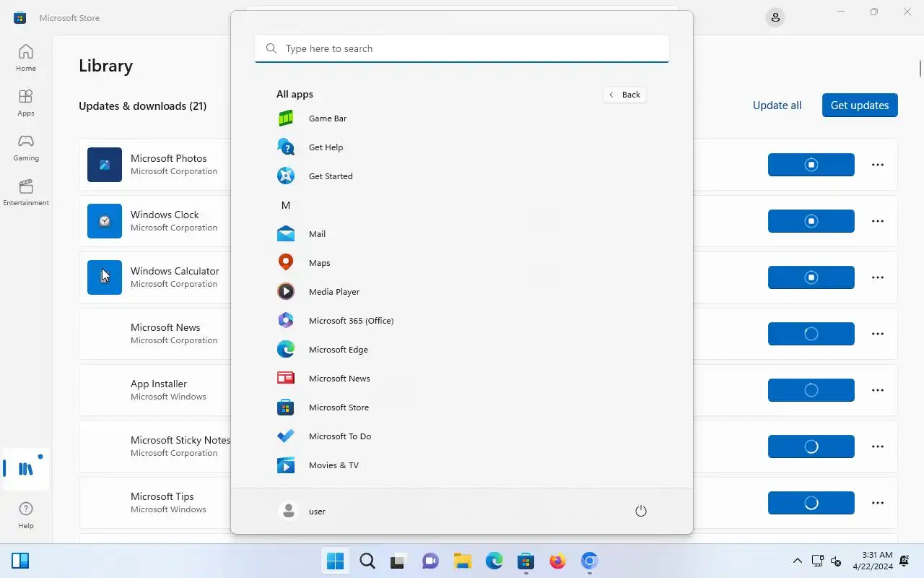
Task: Launch Movies & TV app
Action: click(x=461, y=465)
